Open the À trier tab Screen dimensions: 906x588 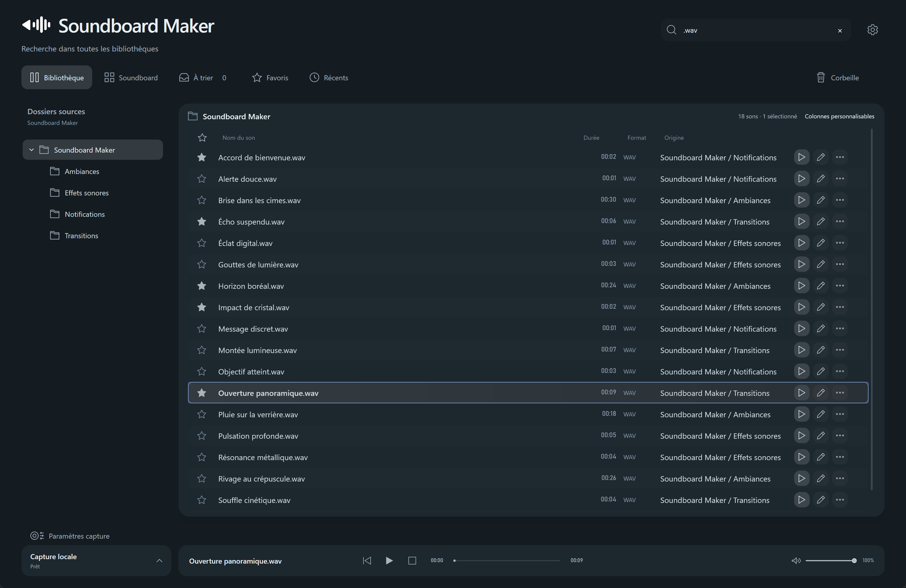click(203, 78)
